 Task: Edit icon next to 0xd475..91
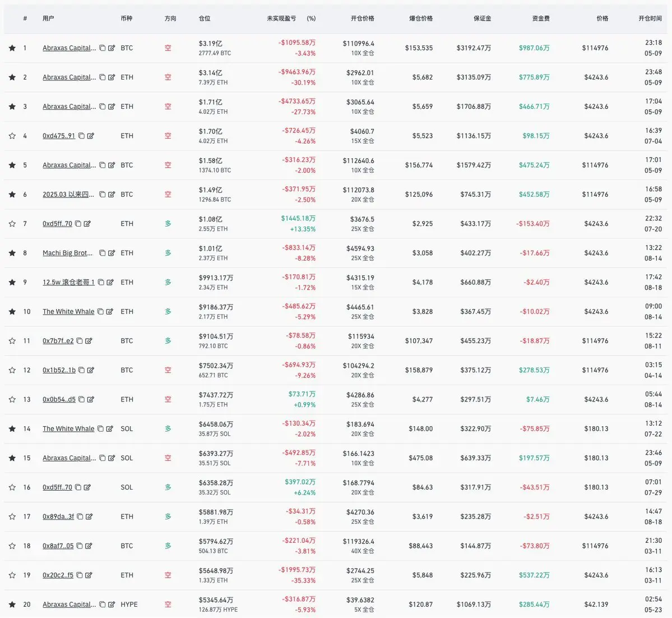tap(90, 136)
